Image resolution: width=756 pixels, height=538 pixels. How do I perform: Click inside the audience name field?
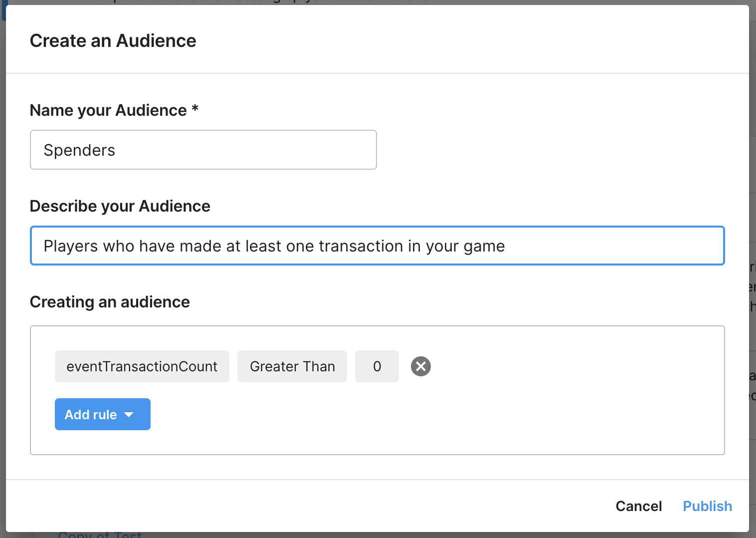coord(203,150)
